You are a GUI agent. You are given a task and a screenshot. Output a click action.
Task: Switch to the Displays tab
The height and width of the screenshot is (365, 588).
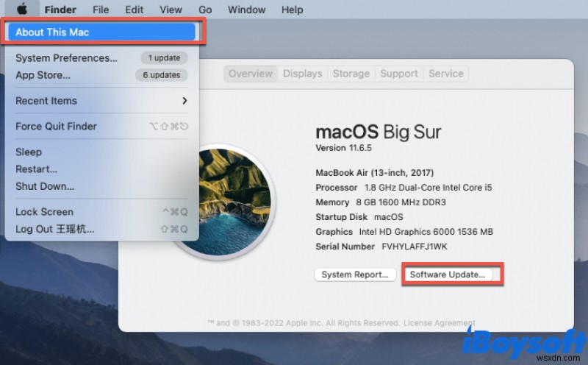pyautogui.click(x=303, y=74)
